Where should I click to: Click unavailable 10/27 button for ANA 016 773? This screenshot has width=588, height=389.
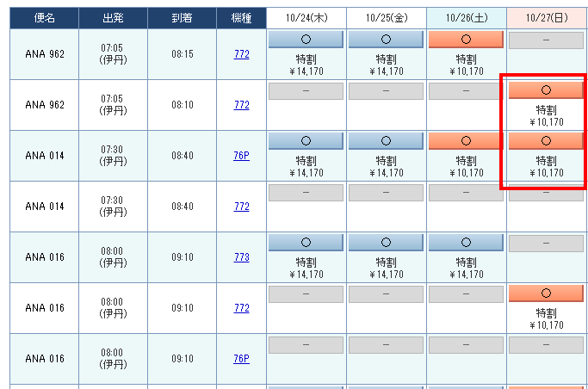[x=546, y=244]
